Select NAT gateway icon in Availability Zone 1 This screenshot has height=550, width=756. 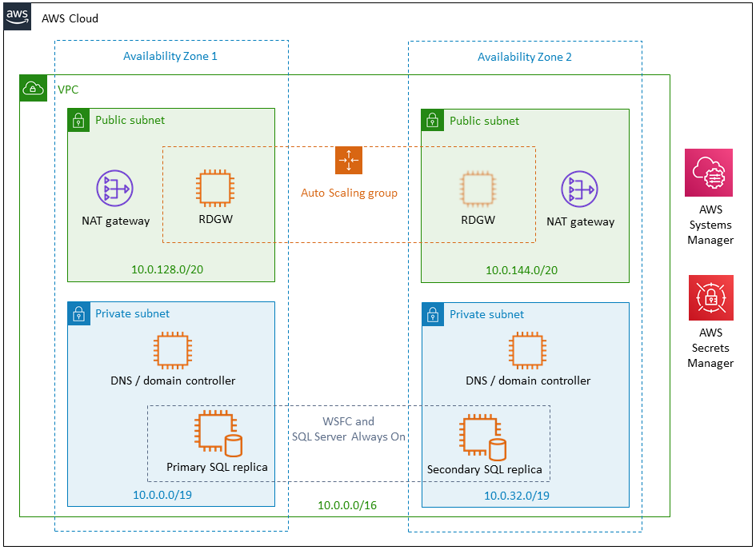(114, 189)
